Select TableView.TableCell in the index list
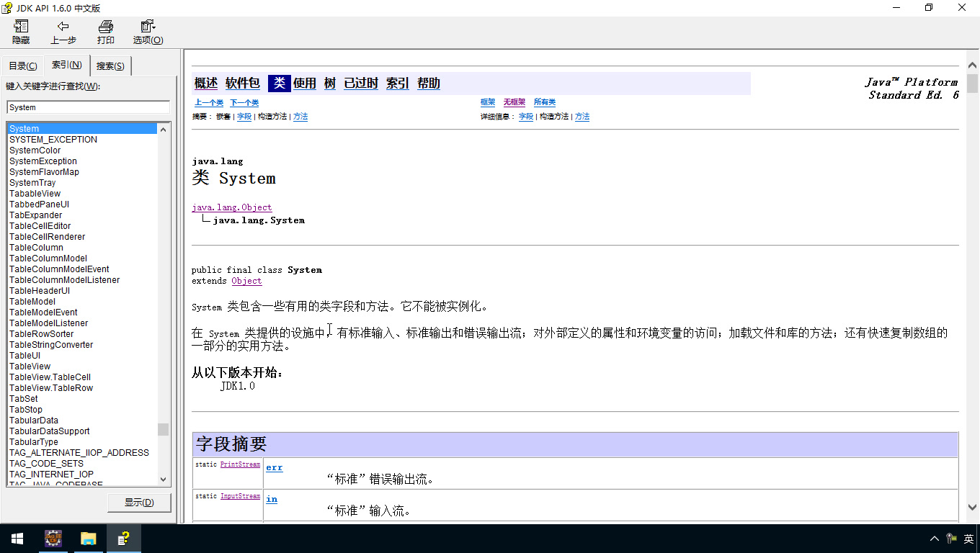The image size is (980, 553). (50, 377)
